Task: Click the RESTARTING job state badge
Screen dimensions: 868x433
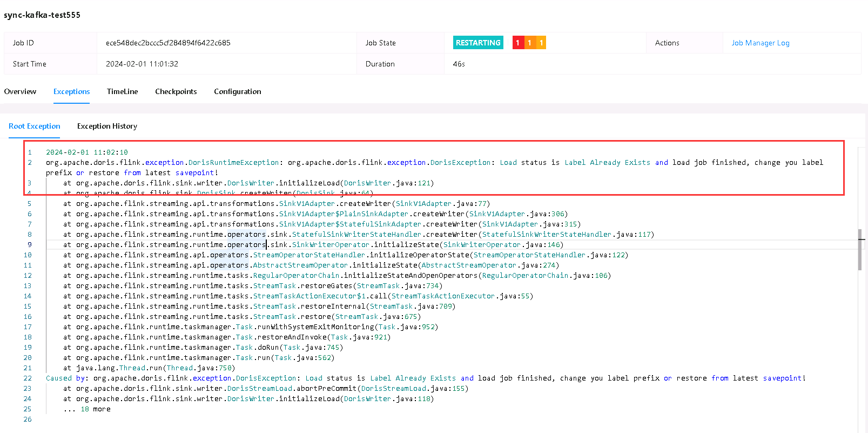Action: tap(478, 43)
